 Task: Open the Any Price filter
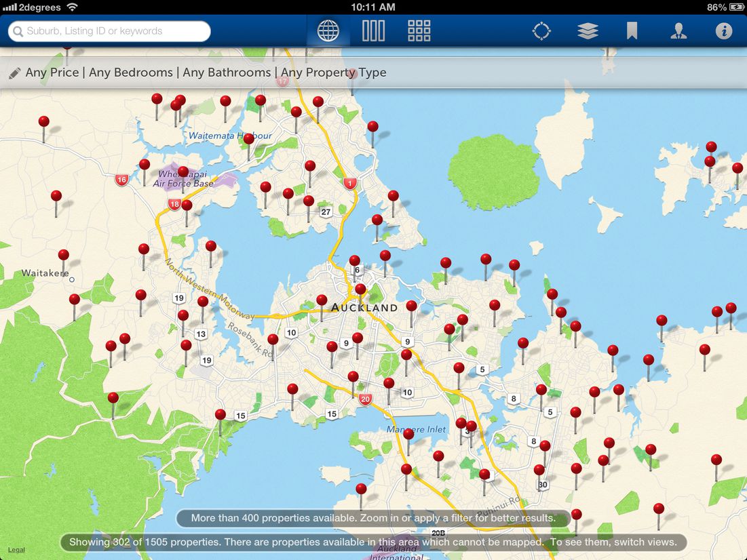click(52, 73)
